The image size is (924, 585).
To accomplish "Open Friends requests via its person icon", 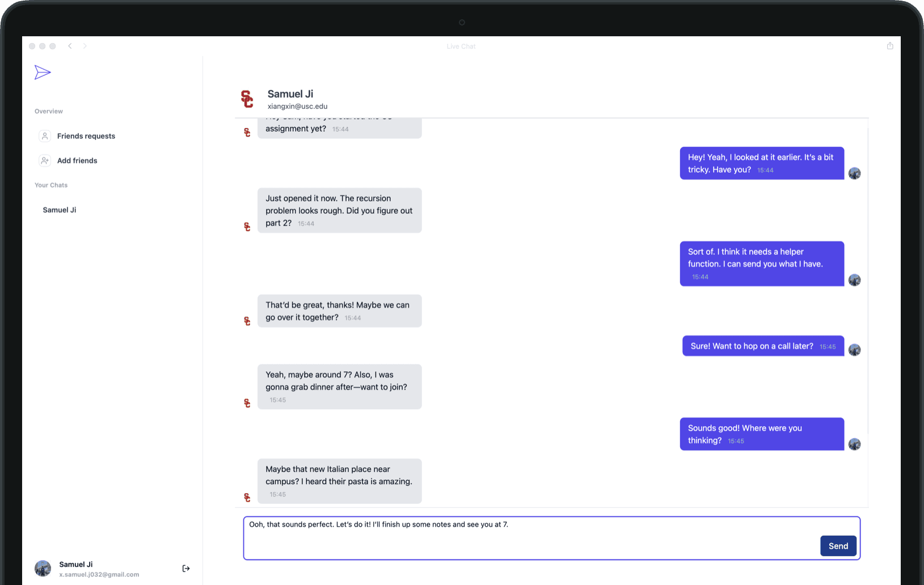I will (x=44, y=135).
